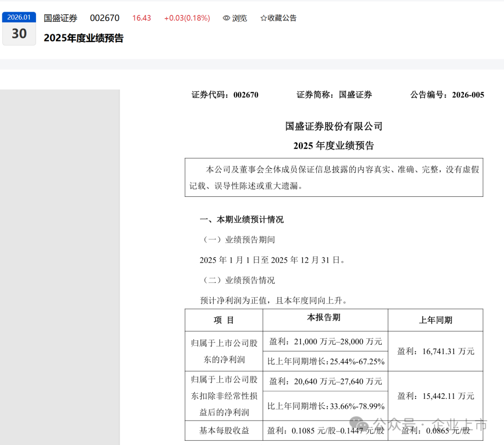
Task: Select the 16.43 stock price
Action: click(141, 18)
